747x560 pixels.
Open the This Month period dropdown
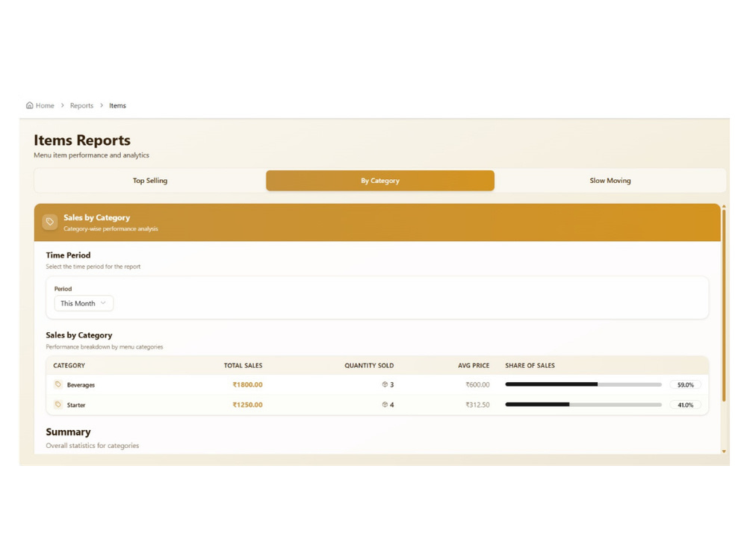point(84,303)
